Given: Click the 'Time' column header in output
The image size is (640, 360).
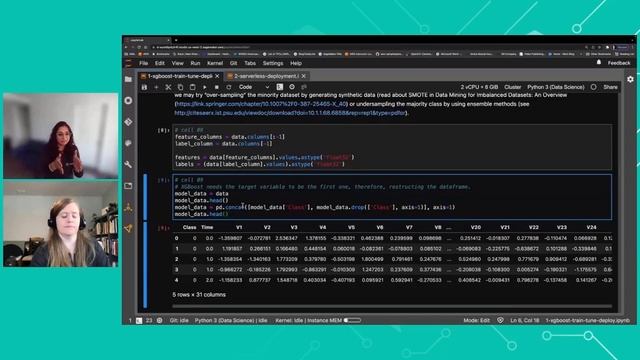Looking at the screenshot, I should 207,227.
